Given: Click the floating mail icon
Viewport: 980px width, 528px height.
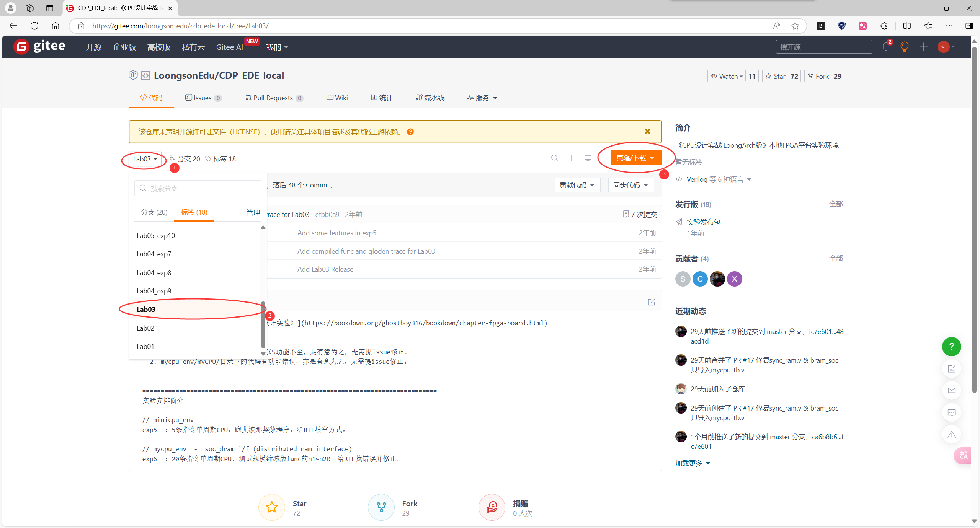Looking at the screenshot, I should coord(952,390).
